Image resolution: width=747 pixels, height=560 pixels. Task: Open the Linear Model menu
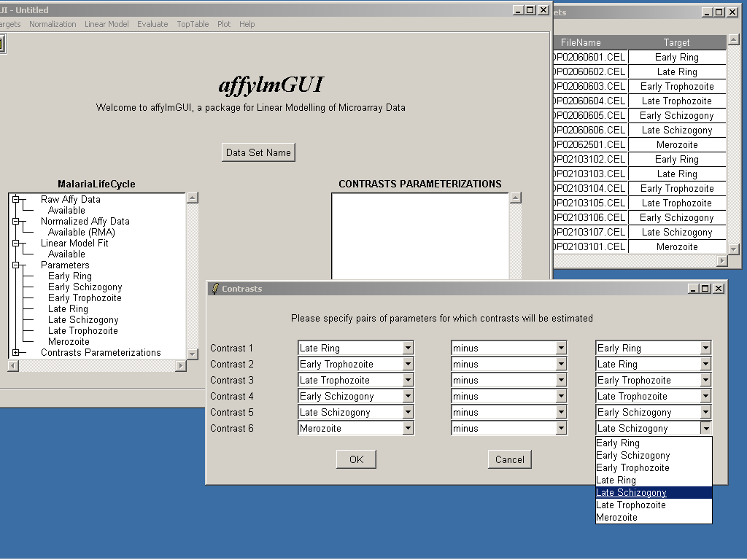(x=107, y=24)
